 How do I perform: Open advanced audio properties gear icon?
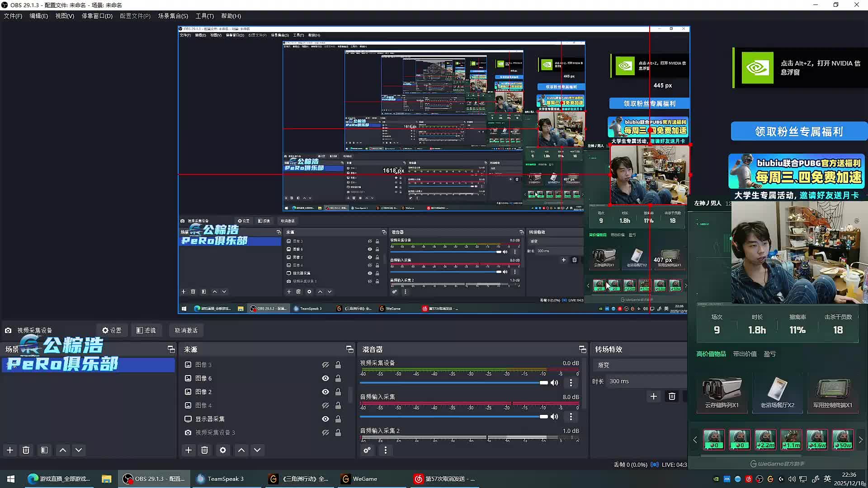click(367, 450)
